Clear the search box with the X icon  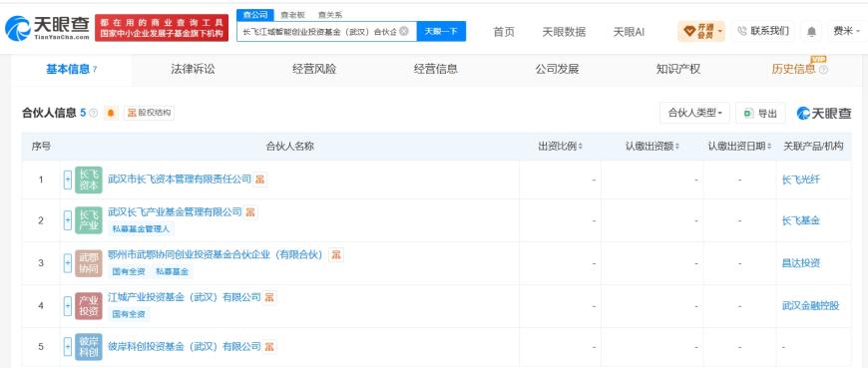[404, 31]
